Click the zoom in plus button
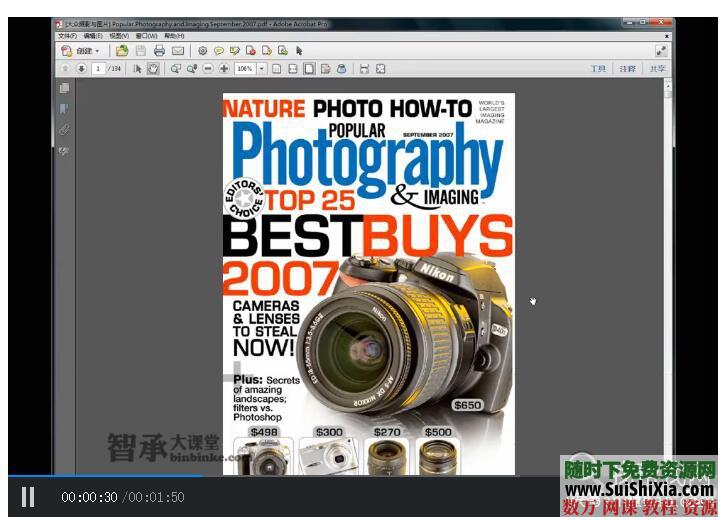The height and width of the screenshot is (520, 720). click(x=224, y=69)
